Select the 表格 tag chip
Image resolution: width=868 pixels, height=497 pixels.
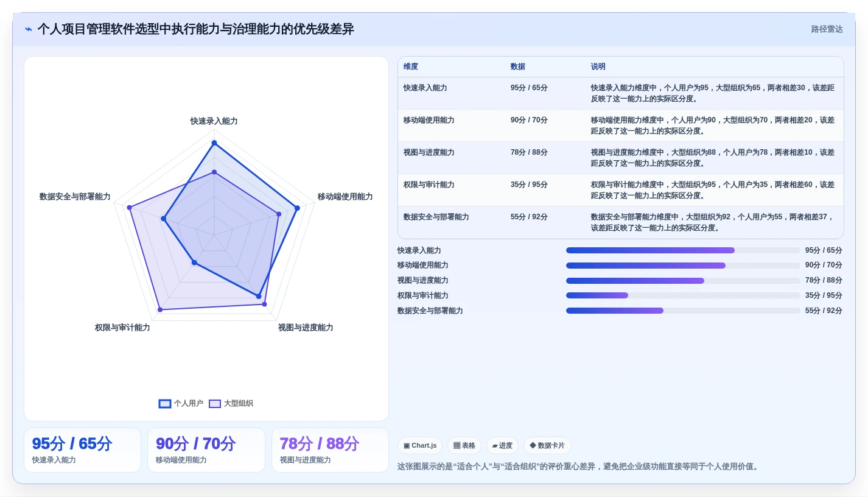coord(464,445)
